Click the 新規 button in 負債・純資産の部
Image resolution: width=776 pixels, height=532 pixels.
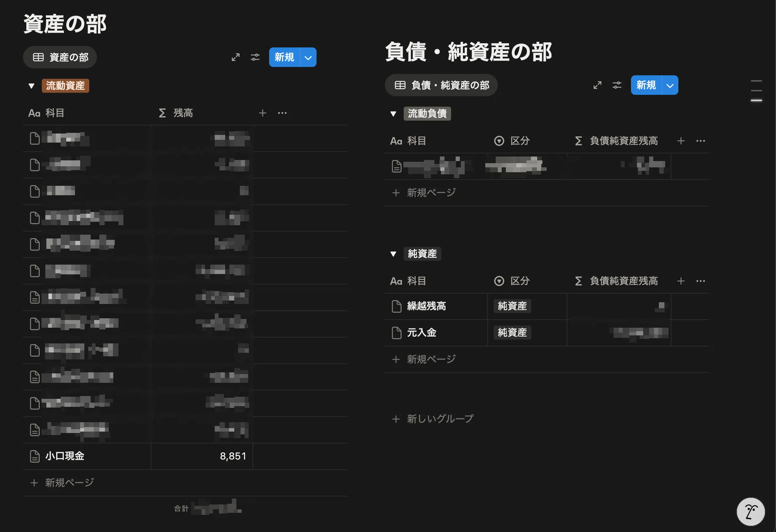coord(646,85)
